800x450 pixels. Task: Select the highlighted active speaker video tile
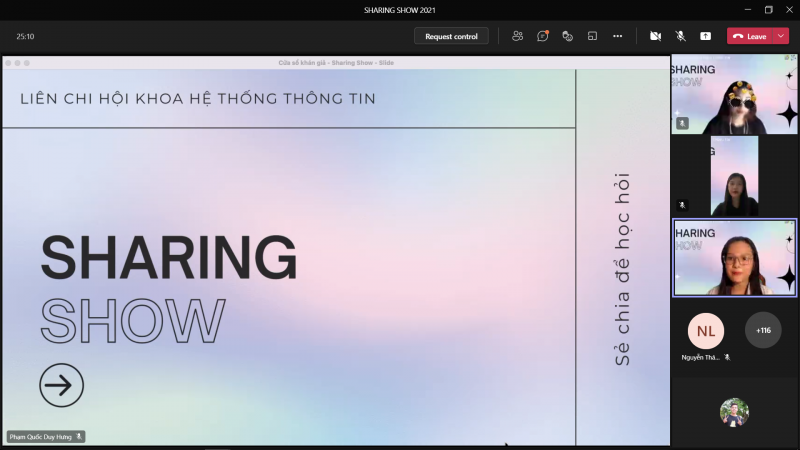tap(734, 258)
